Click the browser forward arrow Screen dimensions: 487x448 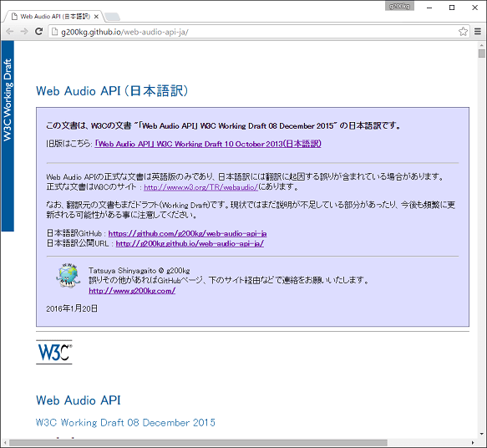[x=24, y=32]
